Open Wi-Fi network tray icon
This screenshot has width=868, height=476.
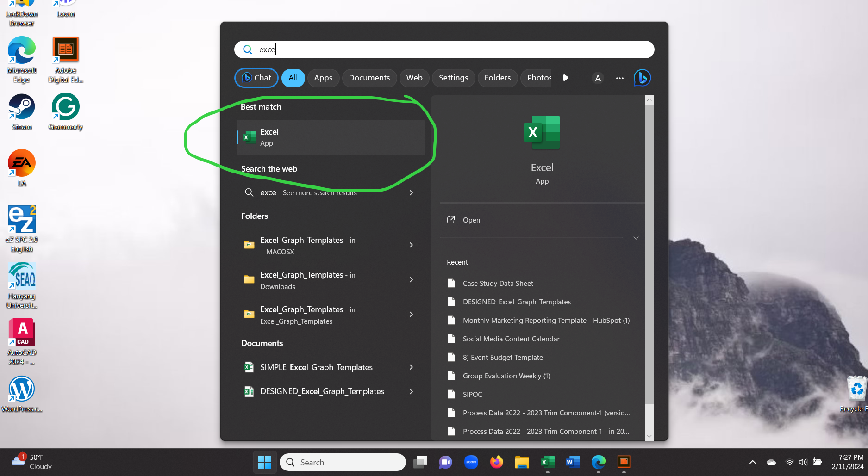(x=790, y=462)
